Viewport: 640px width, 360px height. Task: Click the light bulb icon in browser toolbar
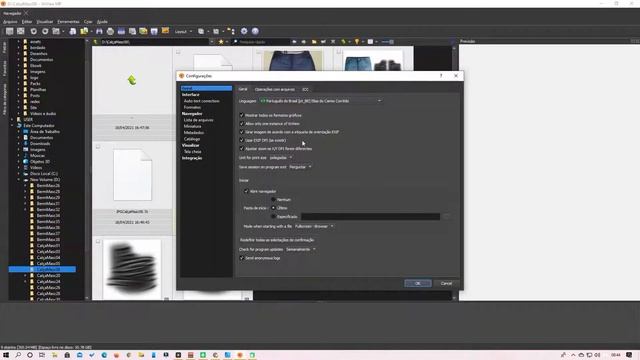point(357,42)
